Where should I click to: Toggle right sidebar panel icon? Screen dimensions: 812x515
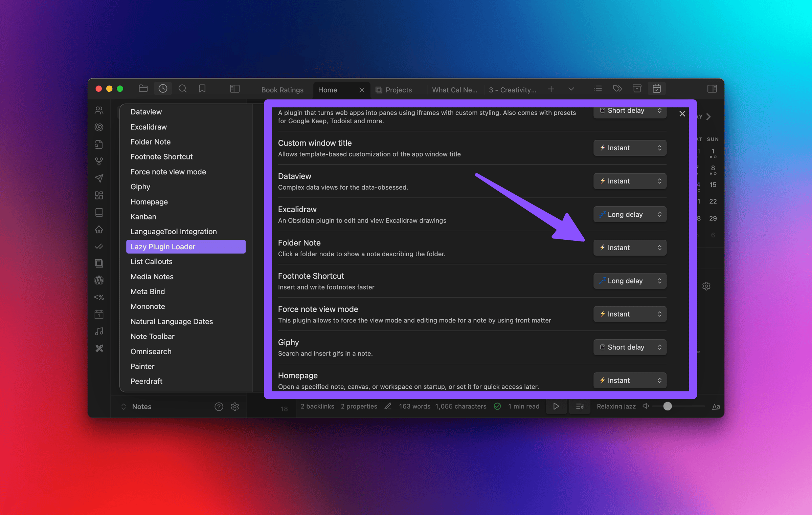click(x=712, y=89)
